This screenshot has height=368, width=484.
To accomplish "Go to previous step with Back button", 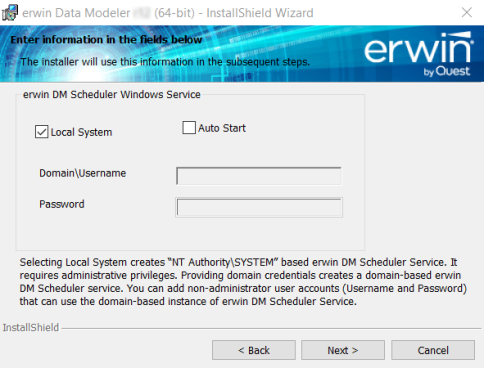I will [x=254, y=350].
